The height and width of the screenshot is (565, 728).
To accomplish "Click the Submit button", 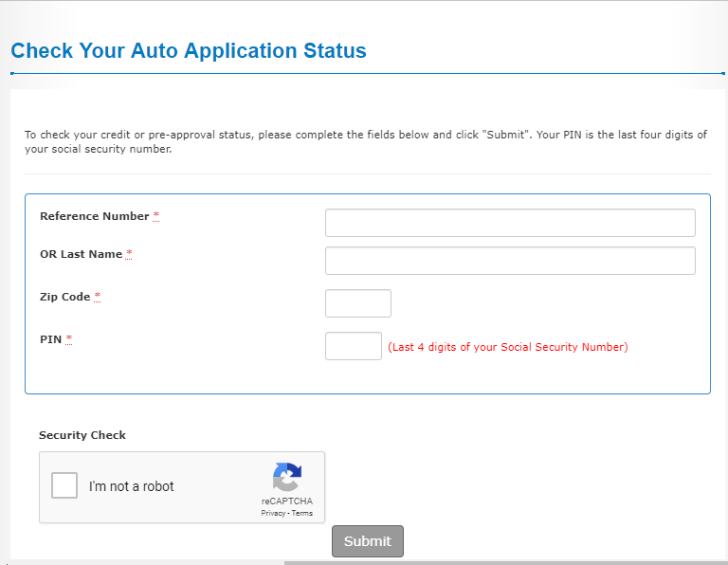I will [367, 541].
